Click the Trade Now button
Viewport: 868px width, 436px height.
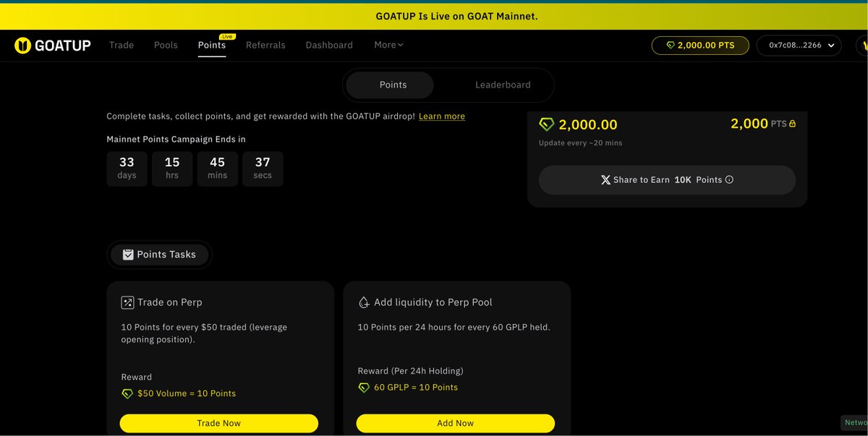pos(219,423)
